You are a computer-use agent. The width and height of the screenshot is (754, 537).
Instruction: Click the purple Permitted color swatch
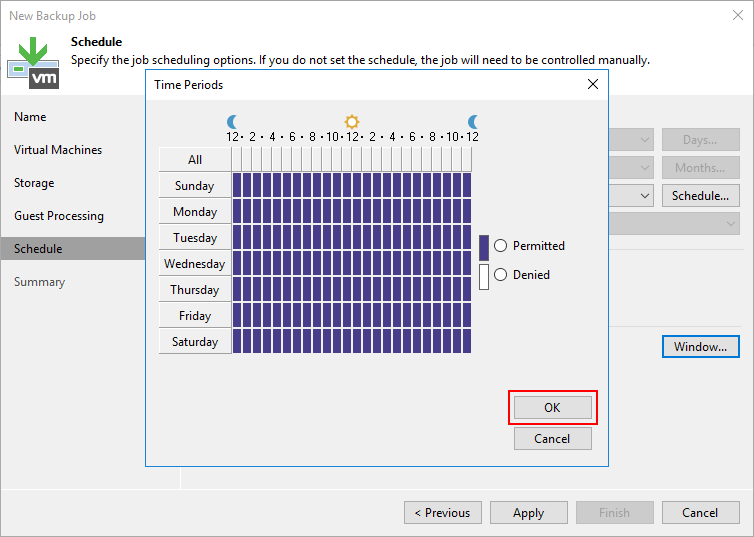pyautogui.click(x=484, y=247)
